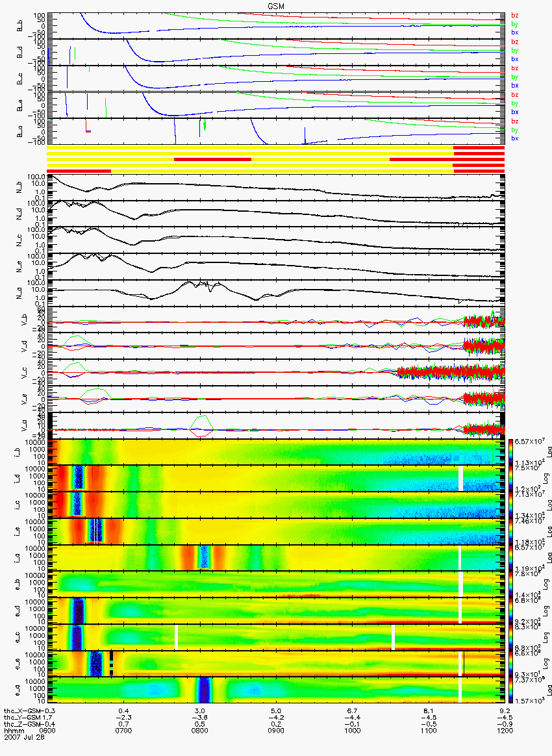Click the Y position value -3.6

click(x=199, y=718)
